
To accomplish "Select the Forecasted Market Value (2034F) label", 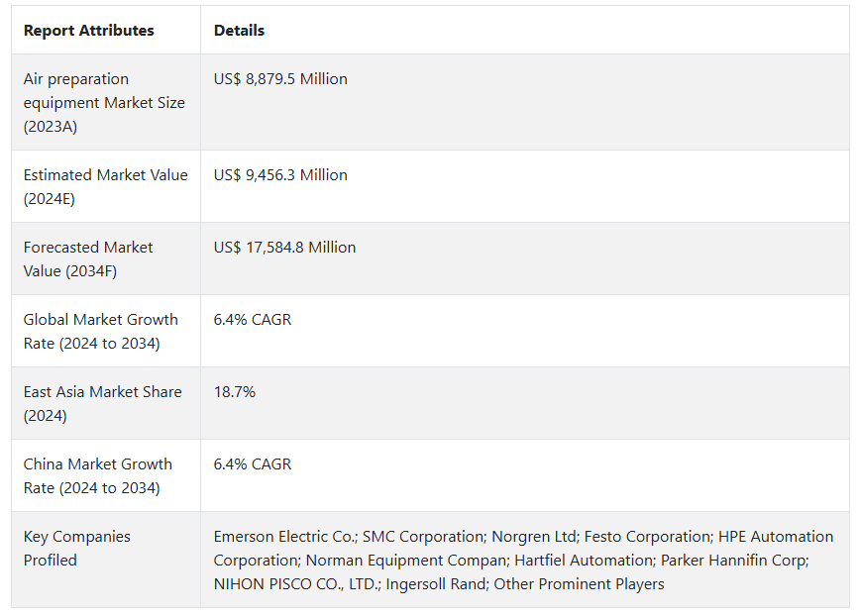I will [x=88, y=259].
